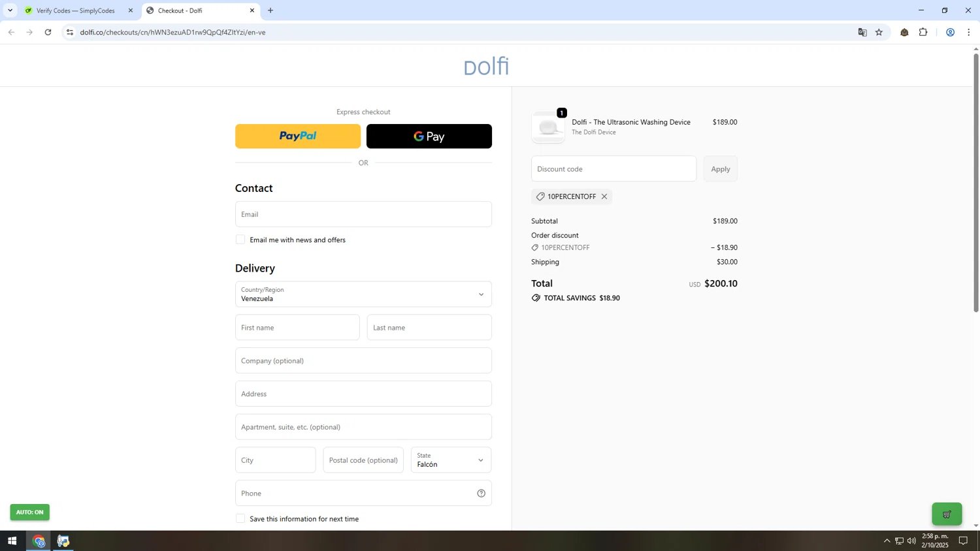Open the Extensions puzzle icon
980x551 pixels.
[923, 32]
